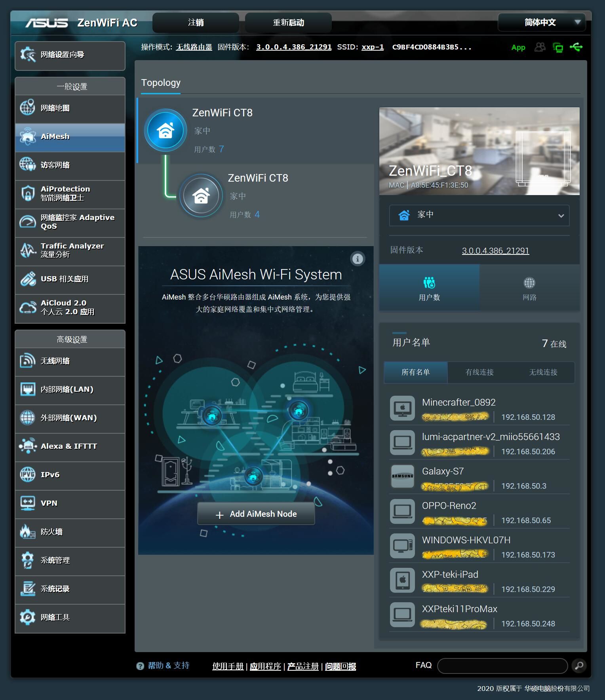Click the USB status icon in header
This screenshot has width=605, height=700.
[576, 47]
